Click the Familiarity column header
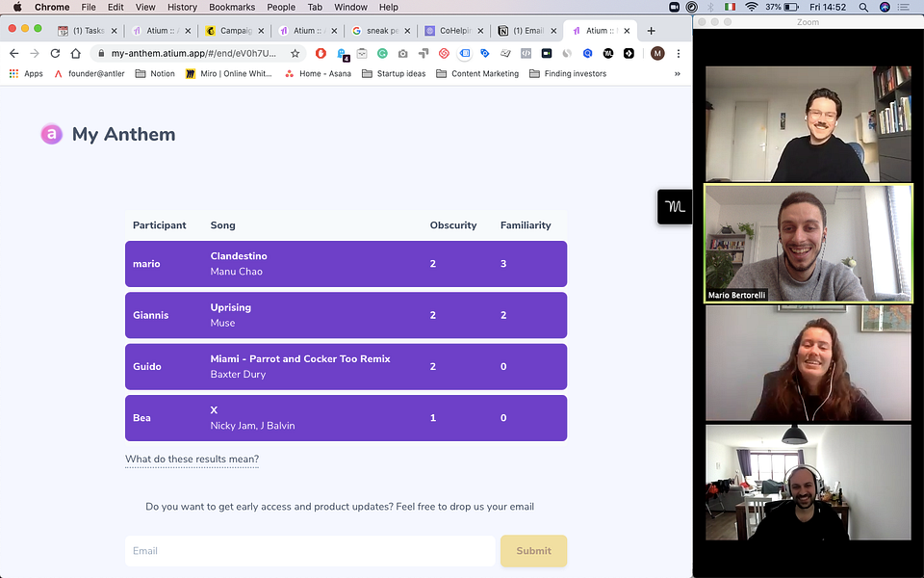The height and width of the screenshot is (578, 924). coord(526,225)
